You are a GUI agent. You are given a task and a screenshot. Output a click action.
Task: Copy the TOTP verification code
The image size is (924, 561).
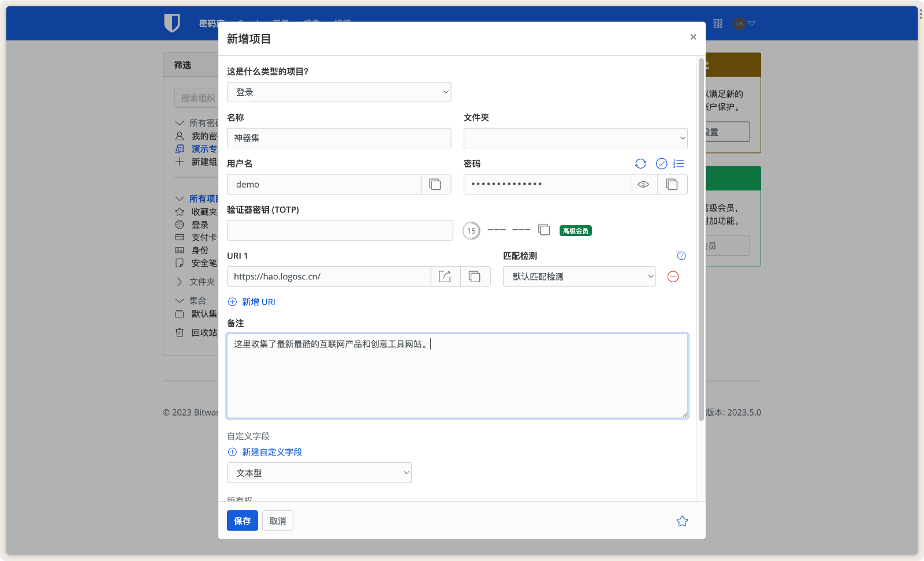coord(543,230)
